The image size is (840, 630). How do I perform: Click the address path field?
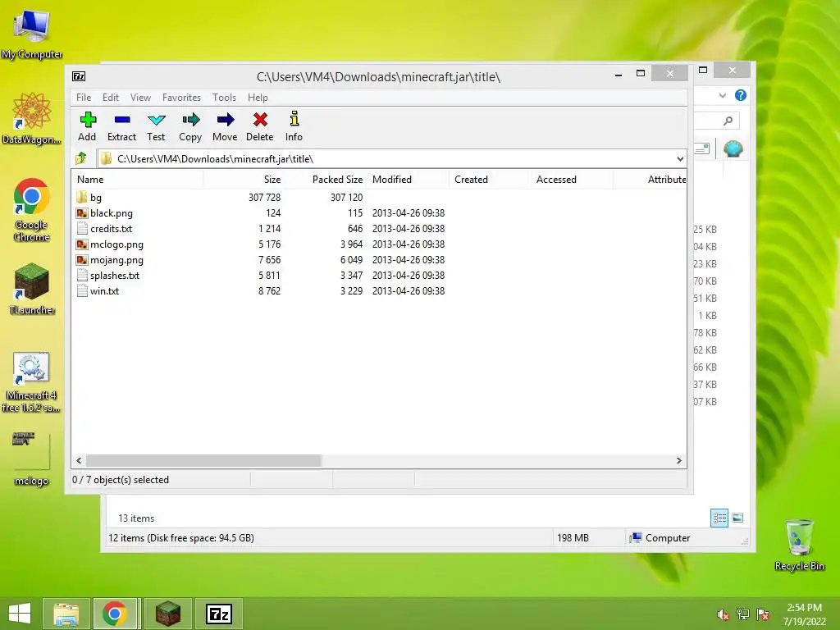click(x=386, y=158)
